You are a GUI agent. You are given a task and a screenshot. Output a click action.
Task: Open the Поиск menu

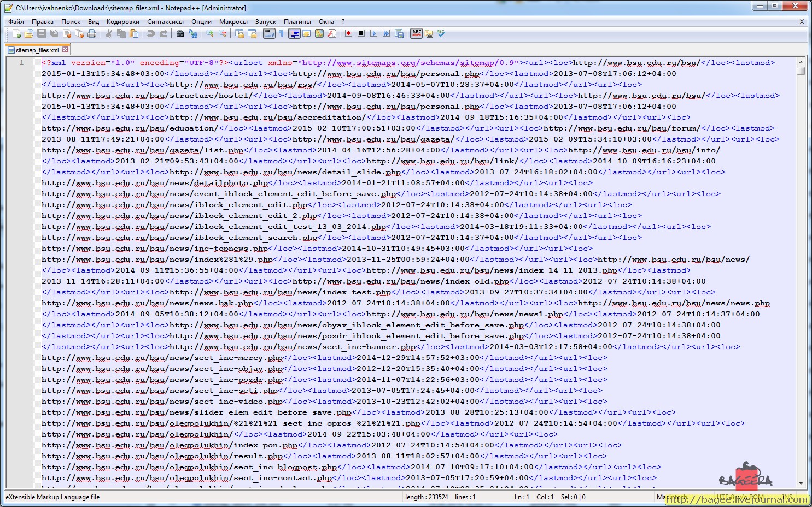pyautogui.click(x=71, y=22)
